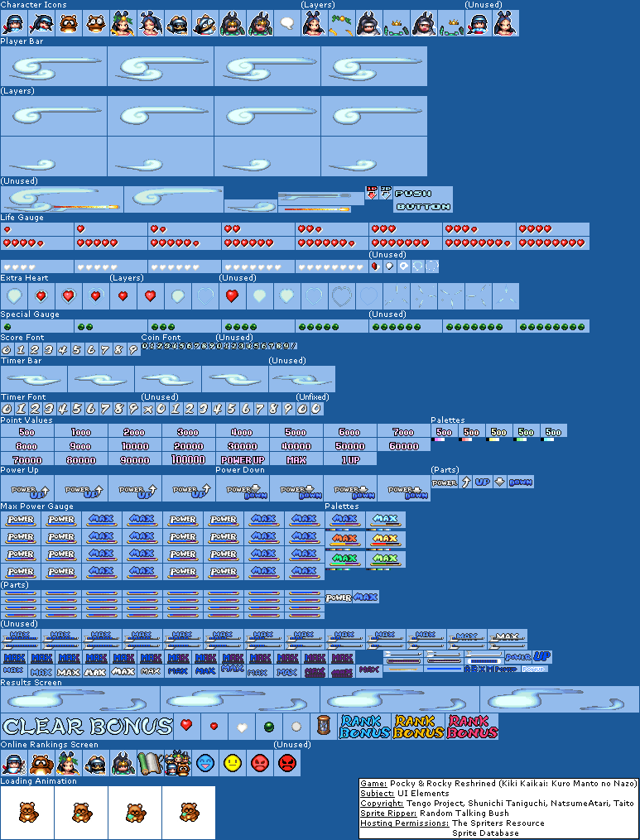Click the pink POWER UP point value sprite
This screenshot has height=840, width=640.
[243, 459]
